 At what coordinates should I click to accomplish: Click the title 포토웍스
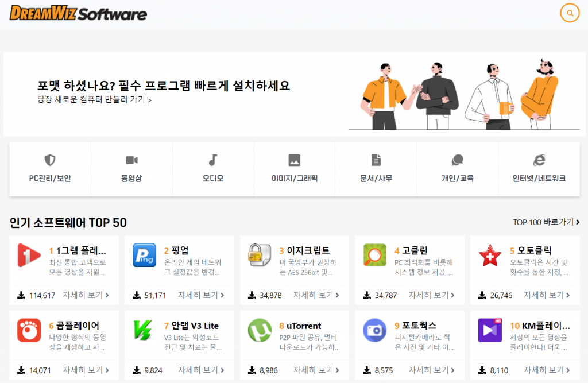pyautogui.click(x=419, y=325)
